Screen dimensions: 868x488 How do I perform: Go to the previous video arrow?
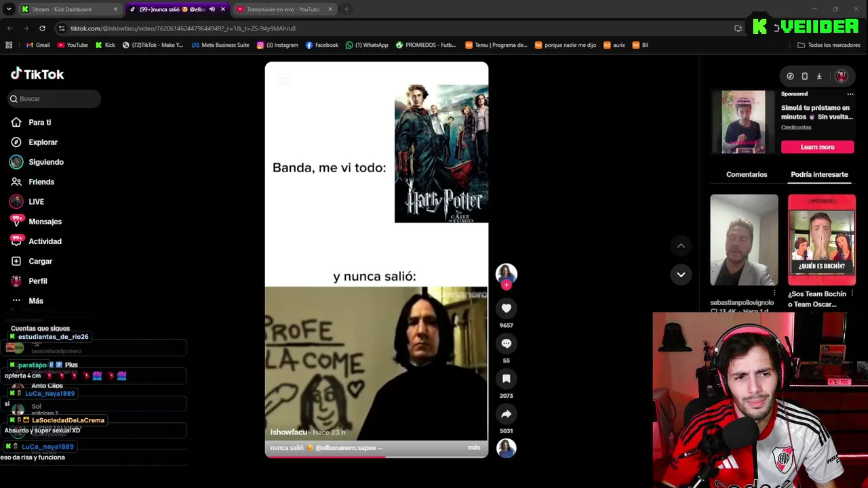coord(681,245)
